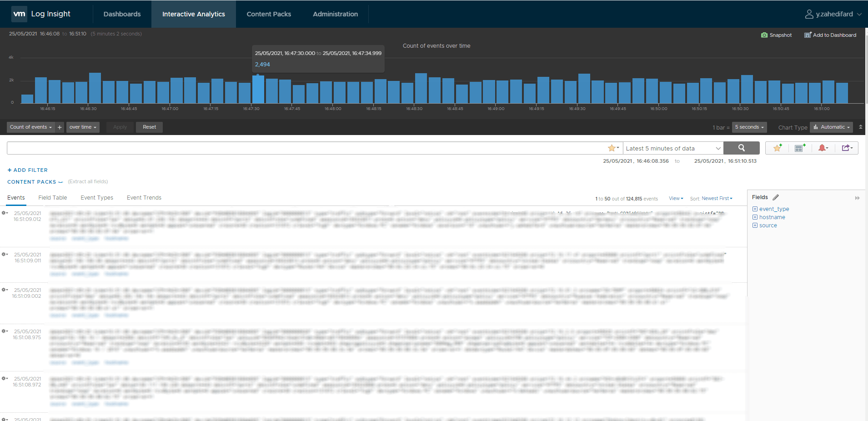This screenshot has height=421, width=868.
Task: Take a Snapshot of the chart
Action: tap(776, 35)
